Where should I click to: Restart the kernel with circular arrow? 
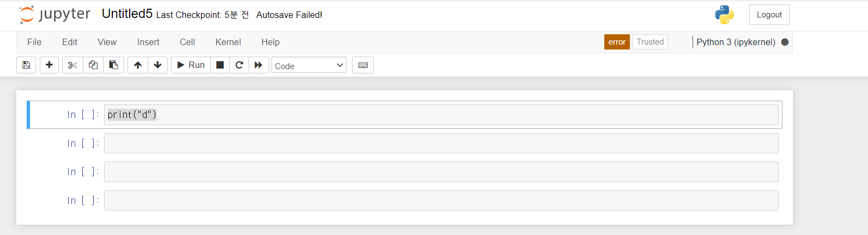coord(239,65)
